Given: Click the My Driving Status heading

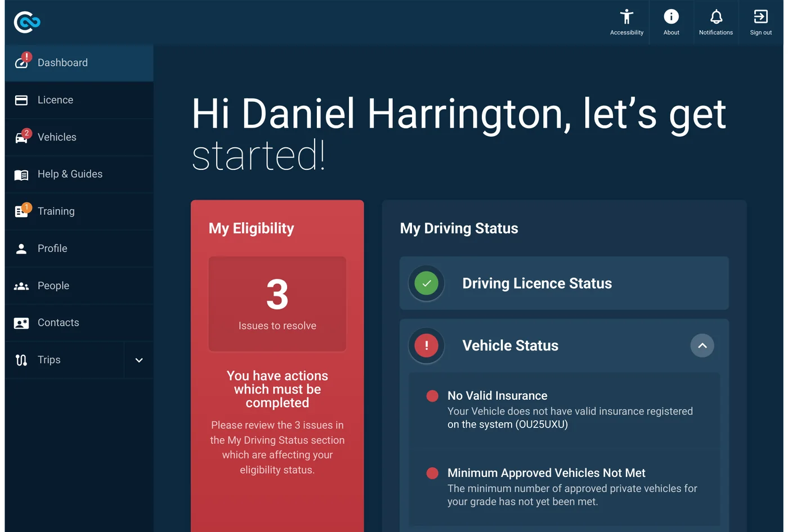Looking at the screenshot, I should (x=459, y=228).
